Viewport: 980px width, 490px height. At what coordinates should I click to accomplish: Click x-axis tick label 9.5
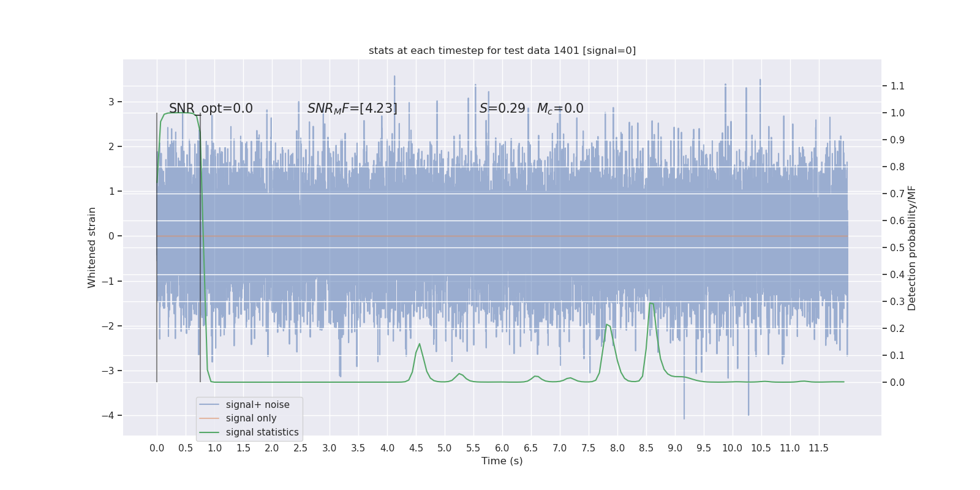[704, 448]
